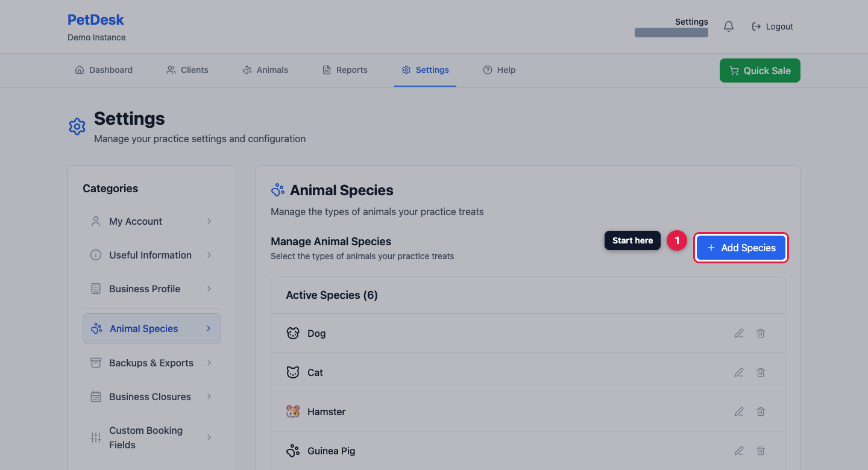The width and height of the screenshot is (868, 470).
Task: Click the Guinea Pig paw icon
Action: [x=293, y=451]
